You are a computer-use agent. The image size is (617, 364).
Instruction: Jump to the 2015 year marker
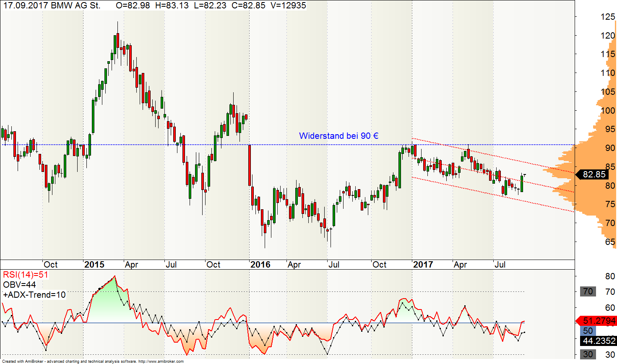coord(94,265)
